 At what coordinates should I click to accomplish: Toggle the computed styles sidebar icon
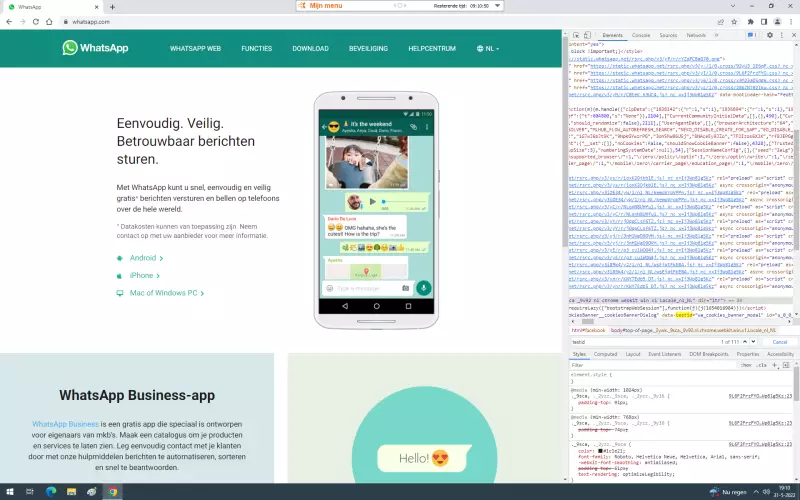click(786, 365)
